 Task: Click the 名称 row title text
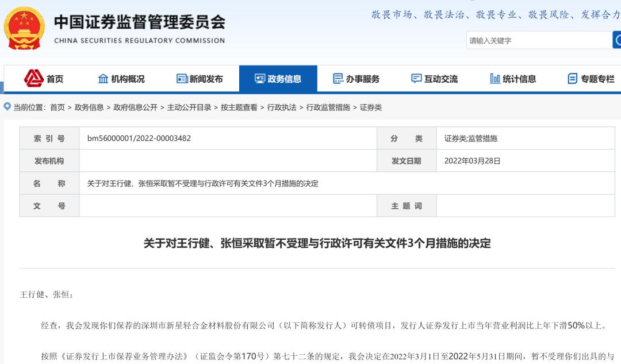click(x=203, y=183)
